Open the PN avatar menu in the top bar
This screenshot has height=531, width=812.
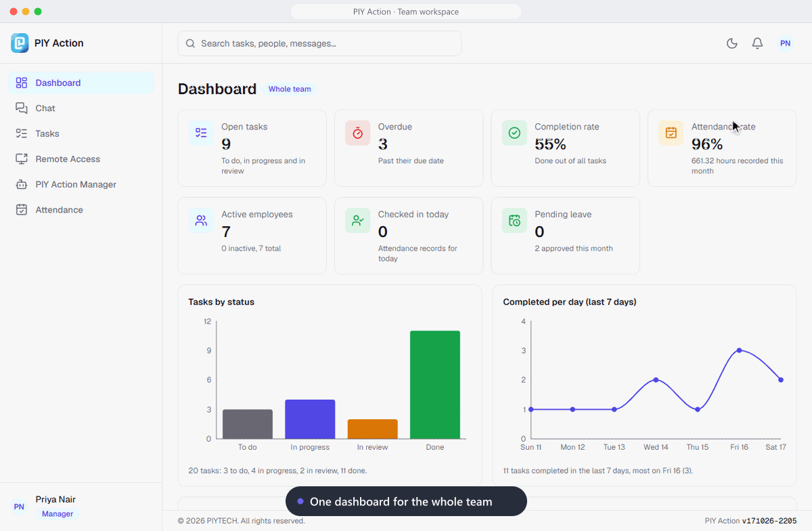[785, 43]
